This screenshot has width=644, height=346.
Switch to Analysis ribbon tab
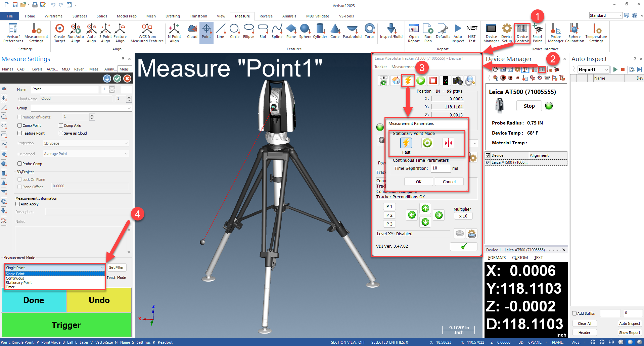click(x=289, y=16)
